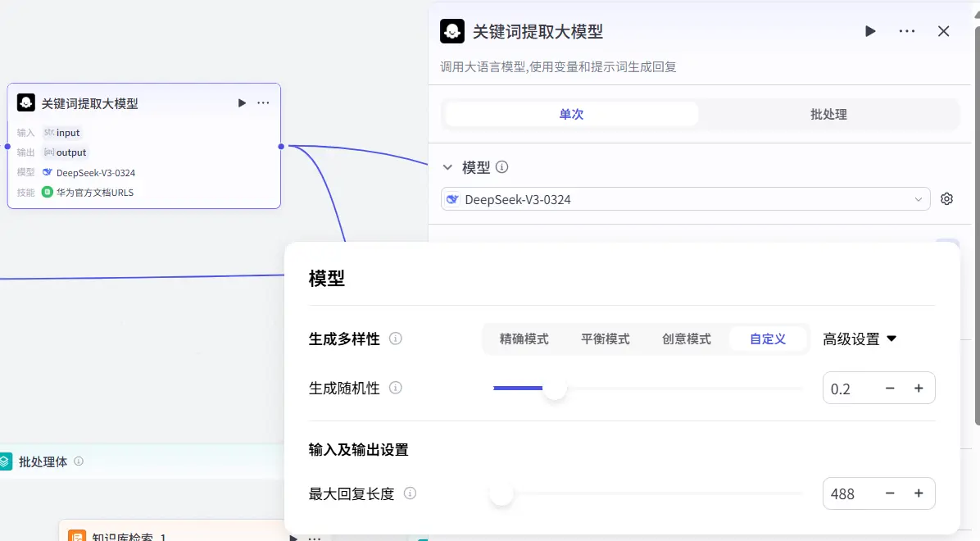This screenshot has height=541, width=980.
Task: Expand the 高级设置 advanced settings
Action: (x=860, y=339)
